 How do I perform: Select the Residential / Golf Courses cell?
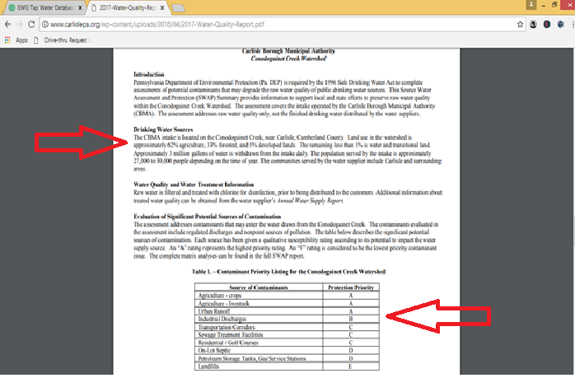[x=259, y=343]
